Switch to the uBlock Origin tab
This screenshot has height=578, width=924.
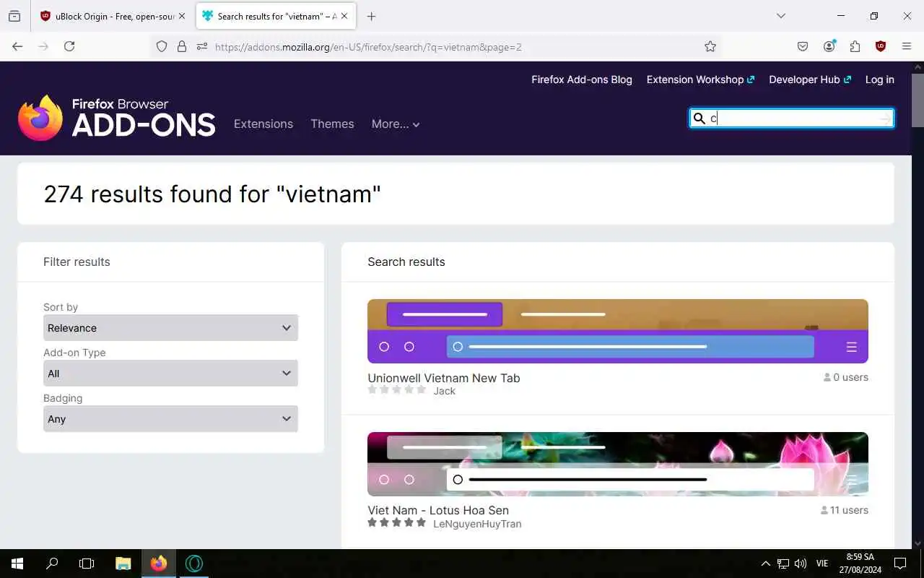click(113, 16)
